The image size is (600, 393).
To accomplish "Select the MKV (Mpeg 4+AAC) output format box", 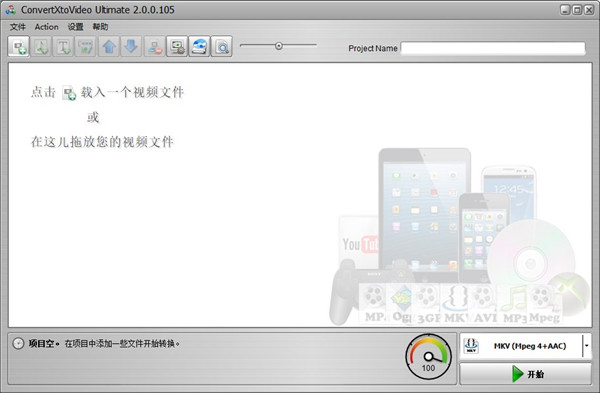I will (525, 346).
